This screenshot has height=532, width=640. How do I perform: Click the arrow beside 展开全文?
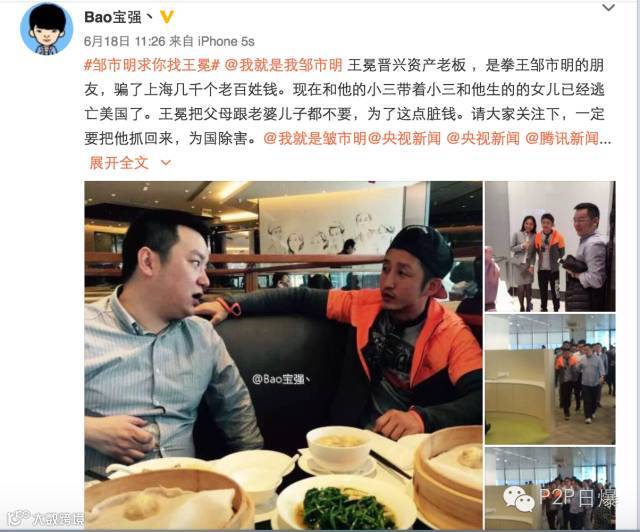165,163
